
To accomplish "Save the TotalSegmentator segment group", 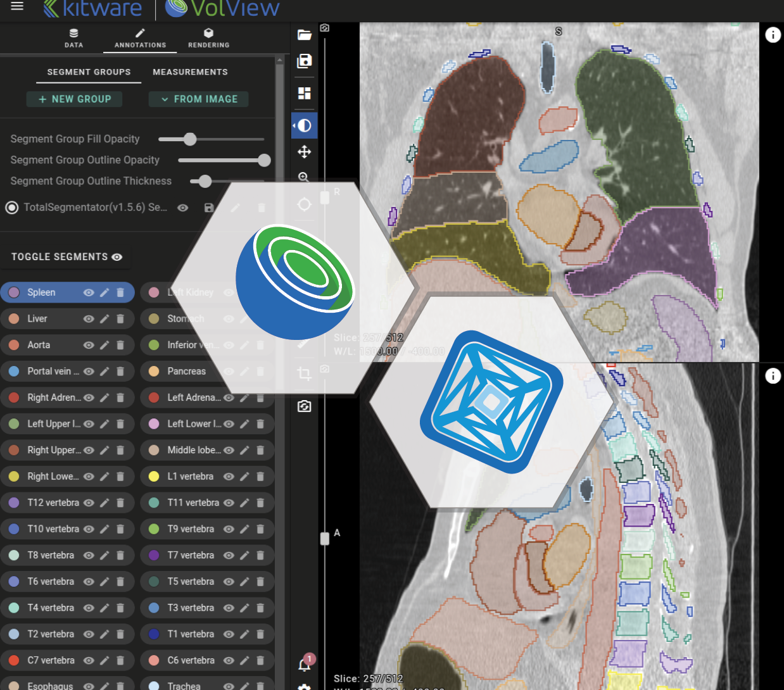I will [209, 208].
